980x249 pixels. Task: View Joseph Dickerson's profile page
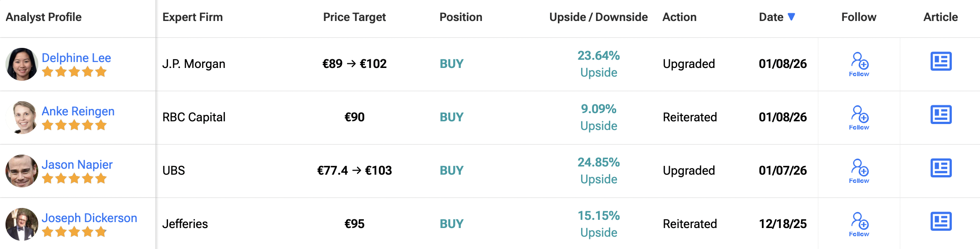89,218
